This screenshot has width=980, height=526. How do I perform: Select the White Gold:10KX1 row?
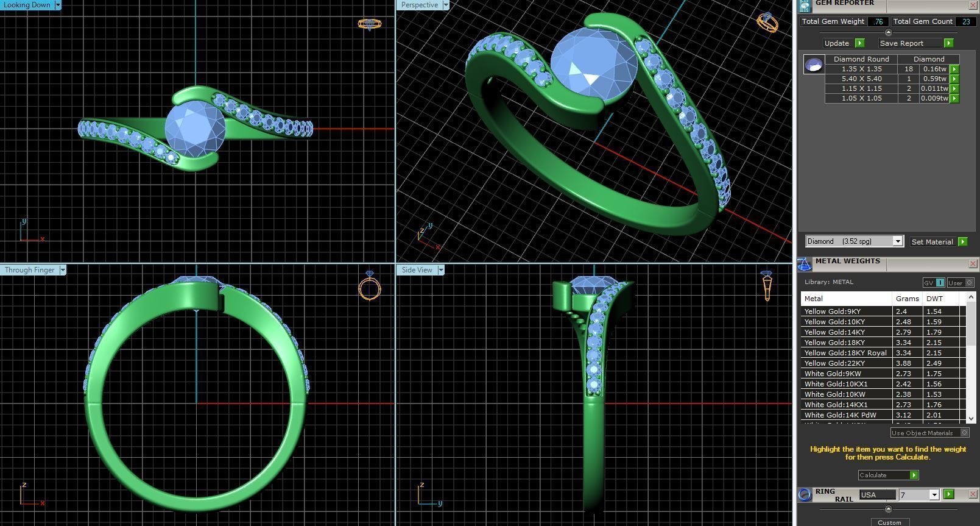point(883,384)
